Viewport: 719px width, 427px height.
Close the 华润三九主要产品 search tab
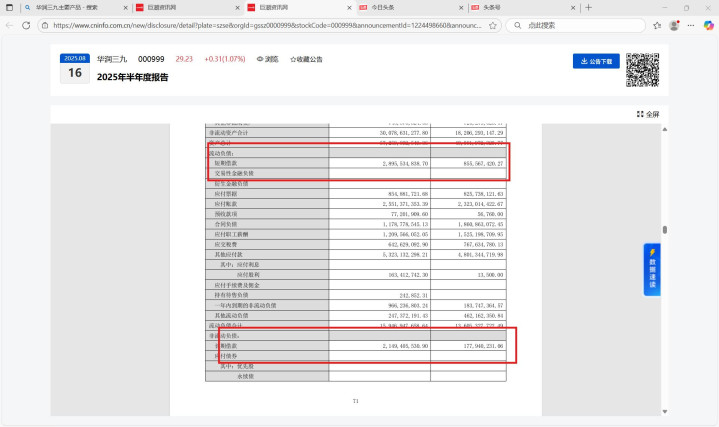tap(125, 8)
